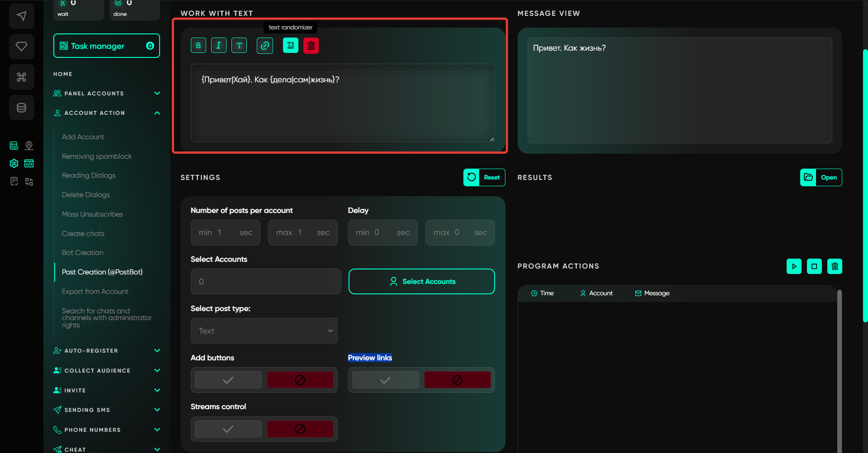Open the Select post type dropdown

[264, 331]
